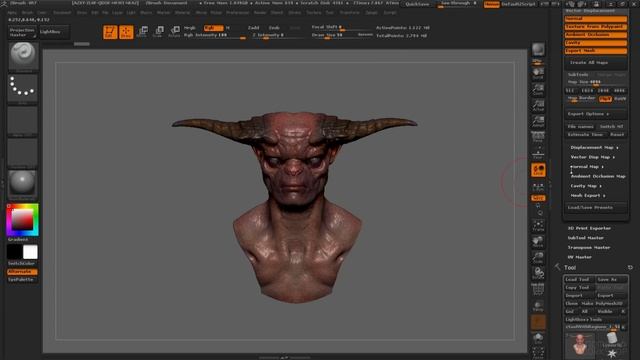Screen dimensions: 640x360
Task: Toggle the Persp perspective icon
Action: (x=538, y=137)
